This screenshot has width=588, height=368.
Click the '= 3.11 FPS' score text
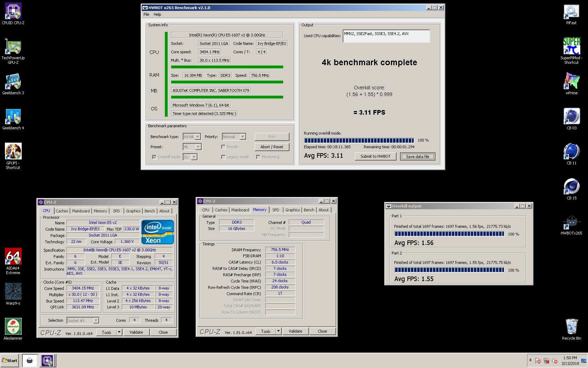coord(369,113)
